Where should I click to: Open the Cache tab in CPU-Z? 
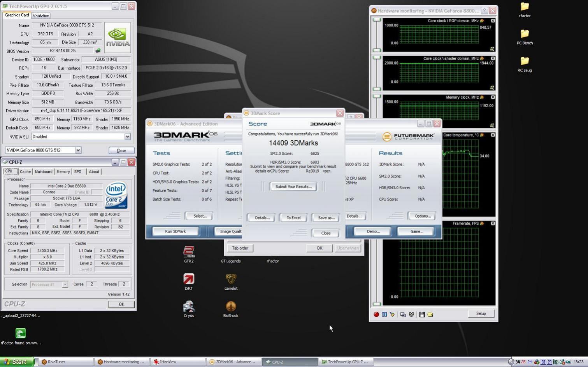click(25, 171)
